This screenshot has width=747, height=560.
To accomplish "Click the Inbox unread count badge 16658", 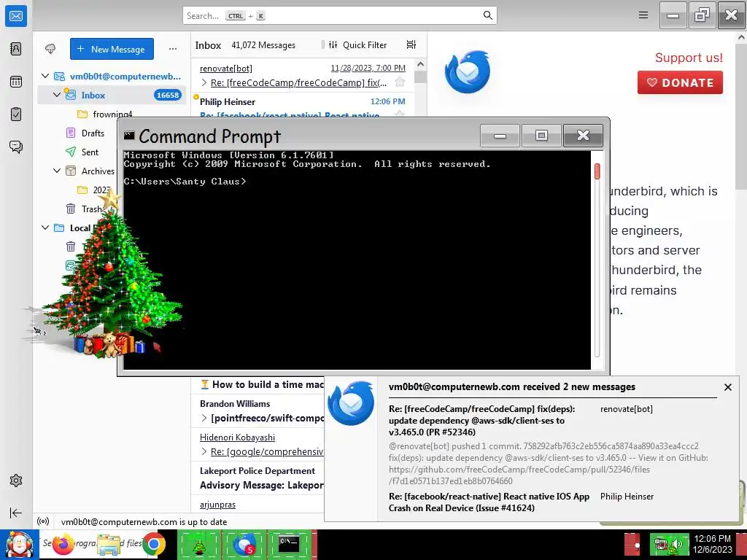I will point(168,95).
